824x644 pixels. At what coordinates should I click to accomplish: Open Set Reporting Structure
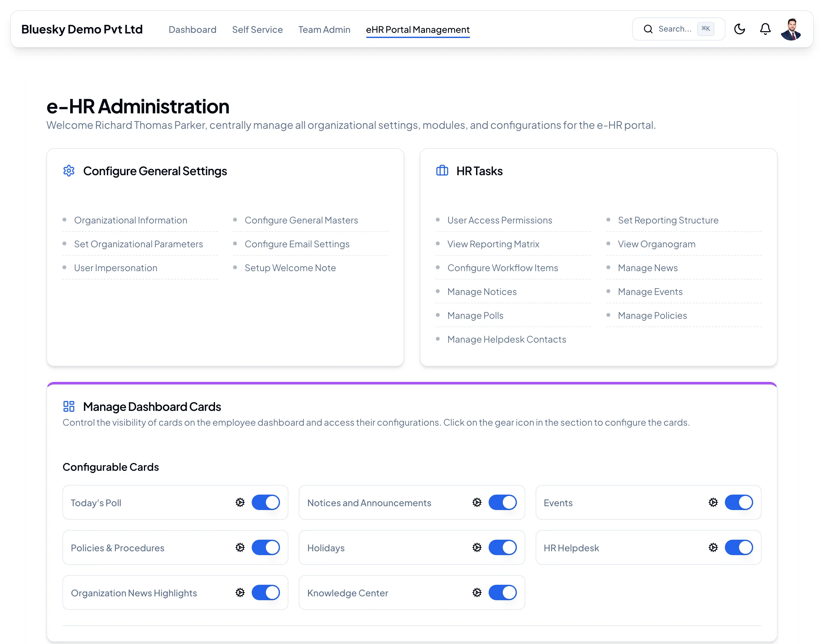point(668,220)
